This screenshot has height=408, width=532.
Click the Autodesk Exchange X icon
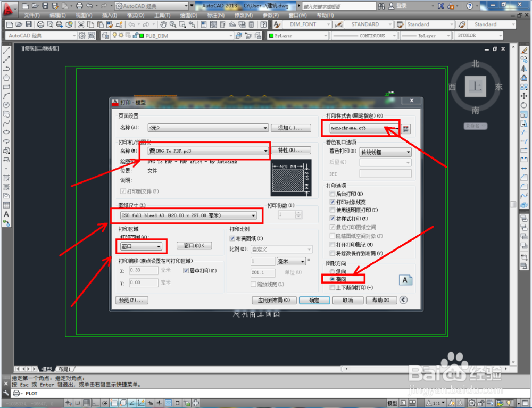tap(440, 6)
